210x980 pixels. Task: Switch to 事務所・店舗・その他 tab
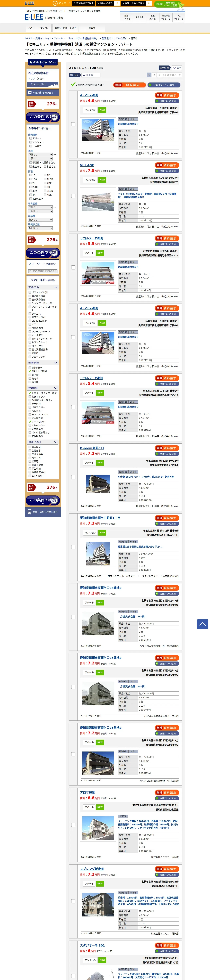[x=65, y=28]
